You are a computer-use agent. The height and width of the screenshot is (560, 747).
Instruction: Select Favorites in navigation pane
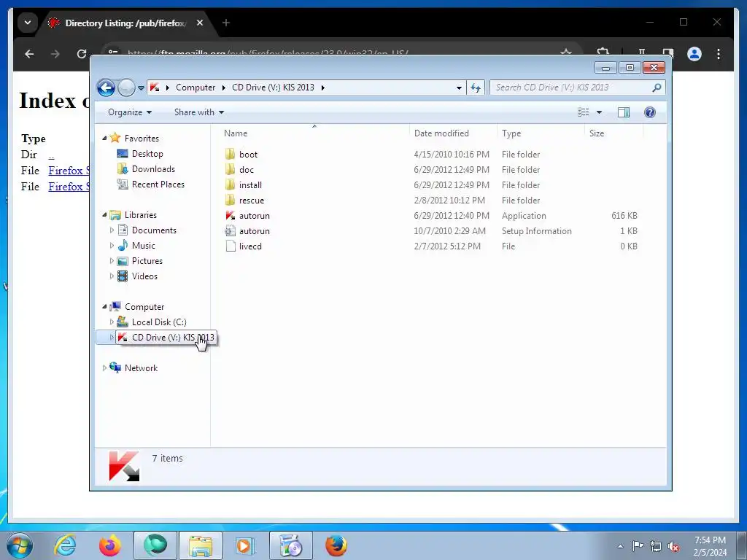click(x=142, y=139)
